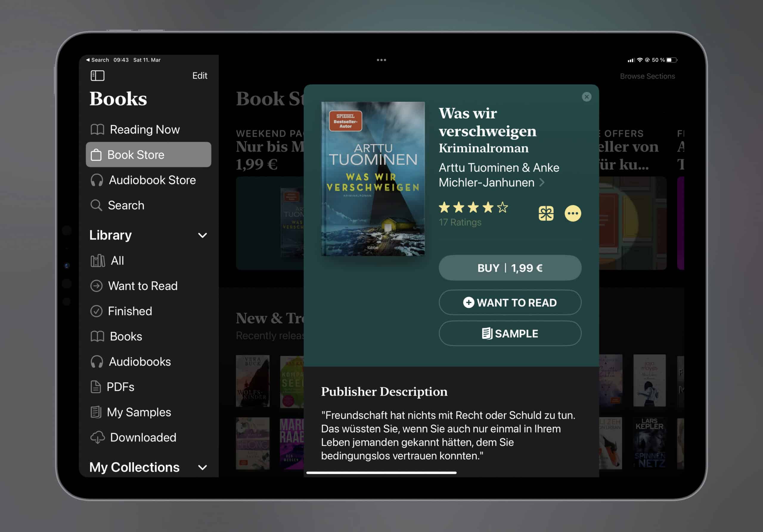Viewport: 763px width, 532px height.
Task: Collapse the Library section chevron
Action: (x=202, y=235)
